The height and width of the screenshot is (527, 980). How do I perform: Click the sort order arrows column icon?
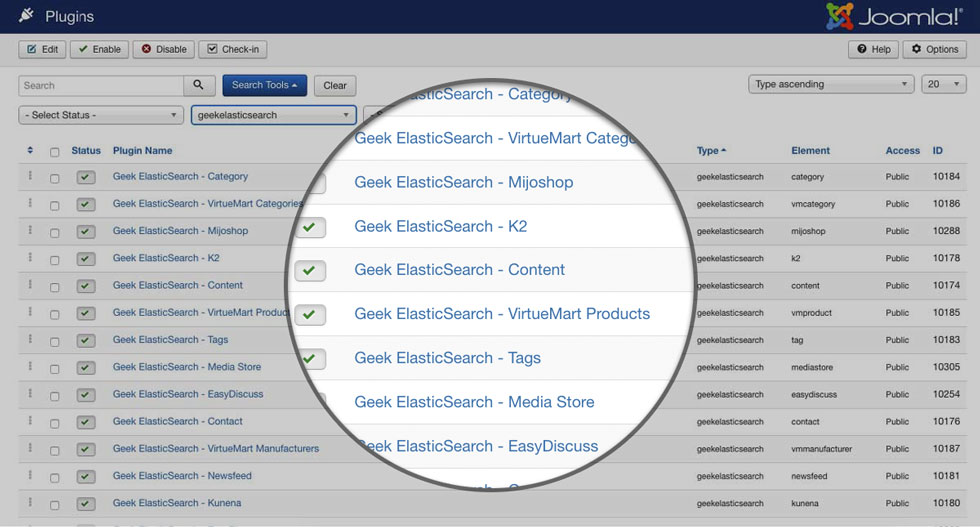[30, 151]
